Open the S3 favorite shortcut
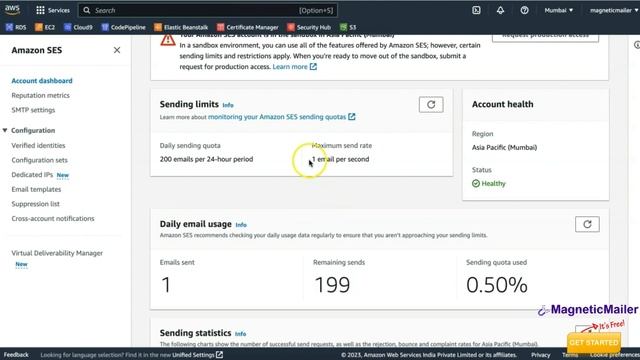This screenshot has height=360, width=640. pyautogui.click(x=348, y=27)
